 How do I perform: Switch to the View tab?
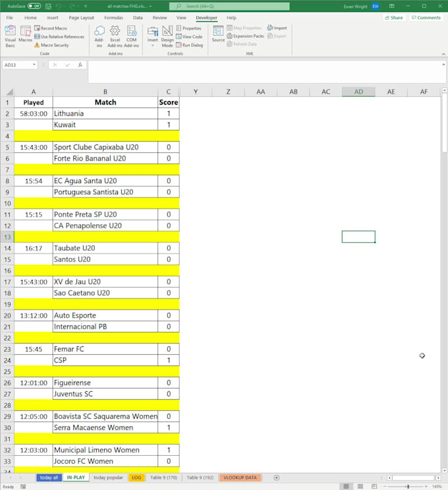point(181,18)
